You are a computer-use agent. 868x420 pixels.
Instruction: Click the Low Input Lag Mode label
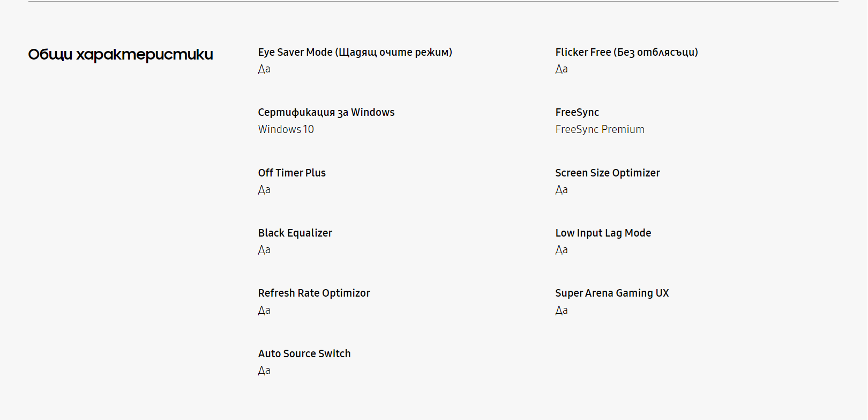tap(603, 233)
